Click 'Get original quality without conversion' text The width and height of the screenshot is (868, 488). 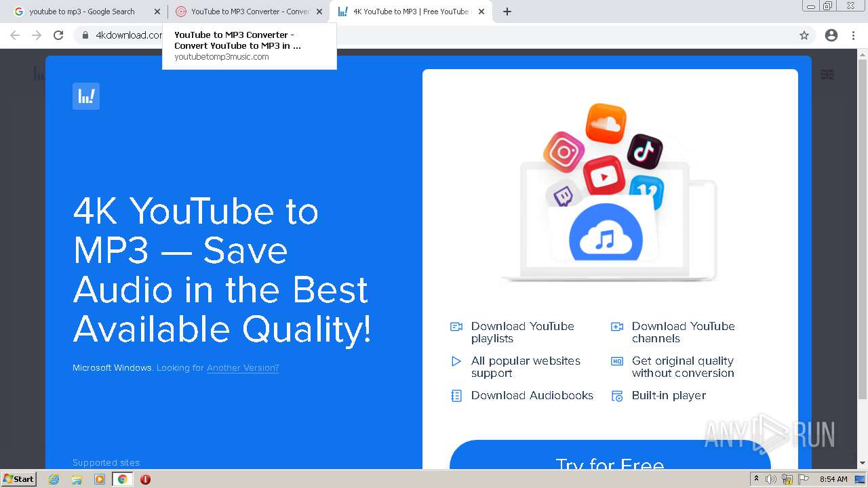pos(683,367)
